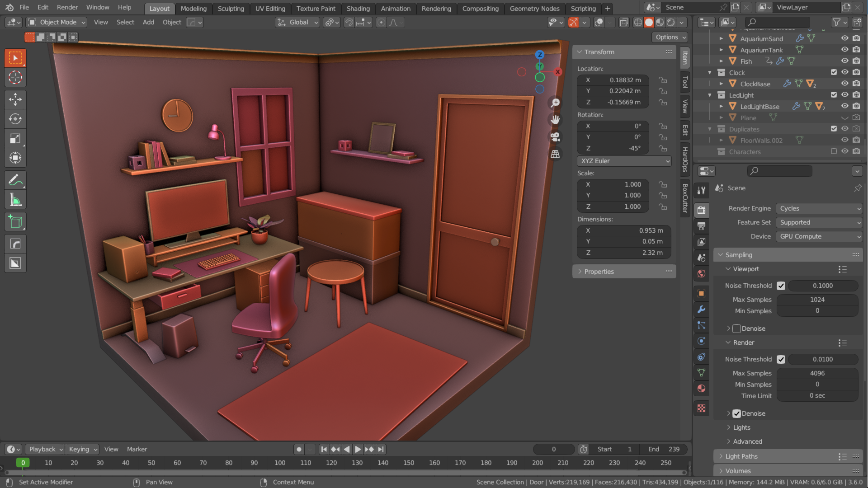Viewport: 868px width, 488px height.
Task: Expand the Advanced sampling section
Action: point(746,441)
